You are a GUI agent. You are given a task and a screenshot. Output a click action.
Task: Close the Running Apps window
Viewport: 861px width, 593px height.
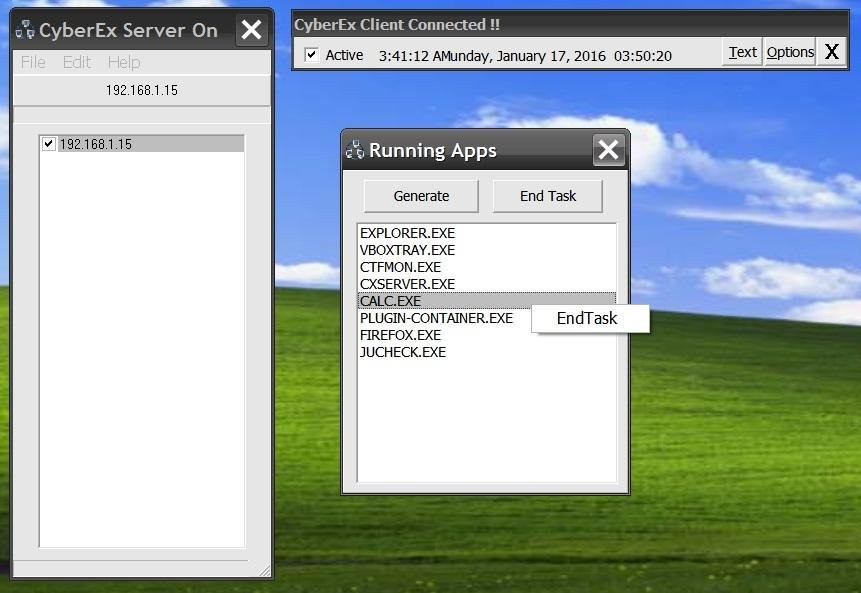tap(608, 149)
